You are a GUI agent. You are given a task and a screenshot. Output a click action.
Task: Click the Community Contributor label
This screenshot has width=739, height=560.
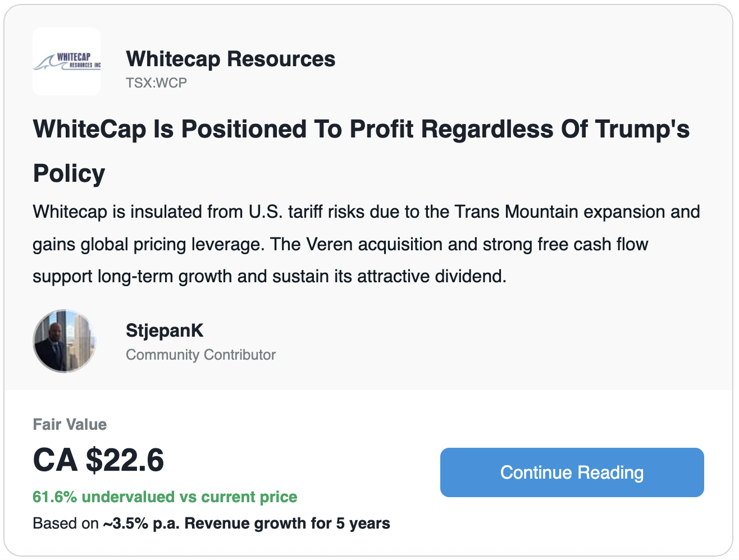click(200, 355)
